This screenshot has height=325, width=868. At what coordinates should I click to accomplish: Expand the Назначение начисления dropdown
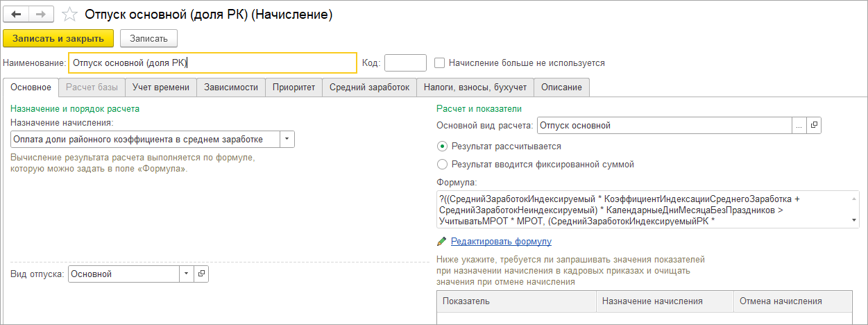(287, 140)
